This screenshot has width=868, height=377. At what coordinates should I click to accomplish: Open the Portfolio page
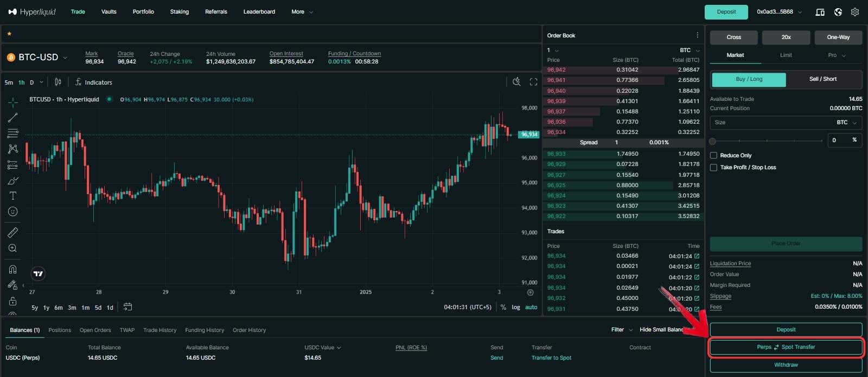(x=143, y=11)
